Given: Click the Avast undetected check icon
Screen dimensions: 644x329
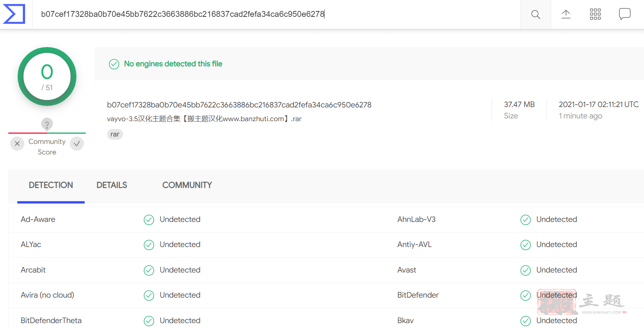Looking at the screenshot, I should (x=526, y=270).
